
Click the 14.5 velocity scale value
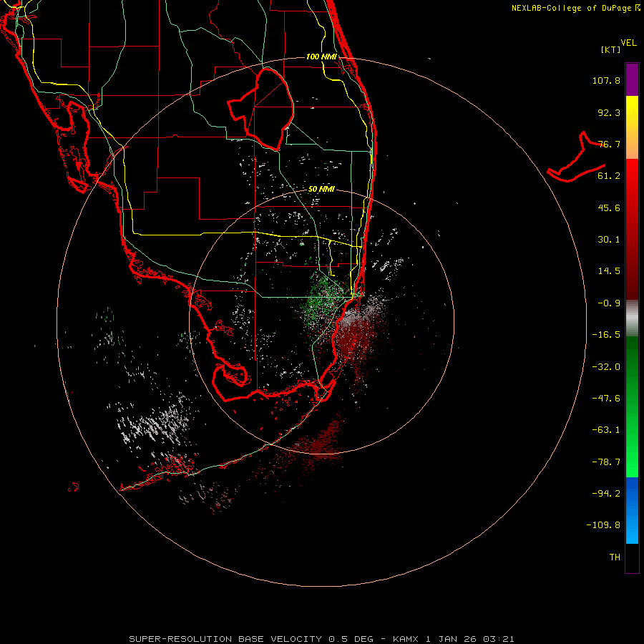(609, 271)
